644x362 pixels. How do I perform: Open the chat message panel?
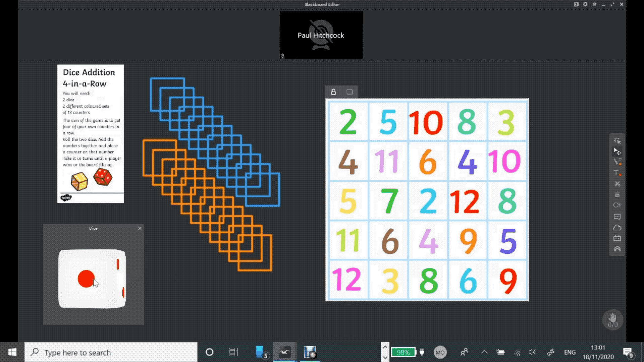(x=617, y=217)
